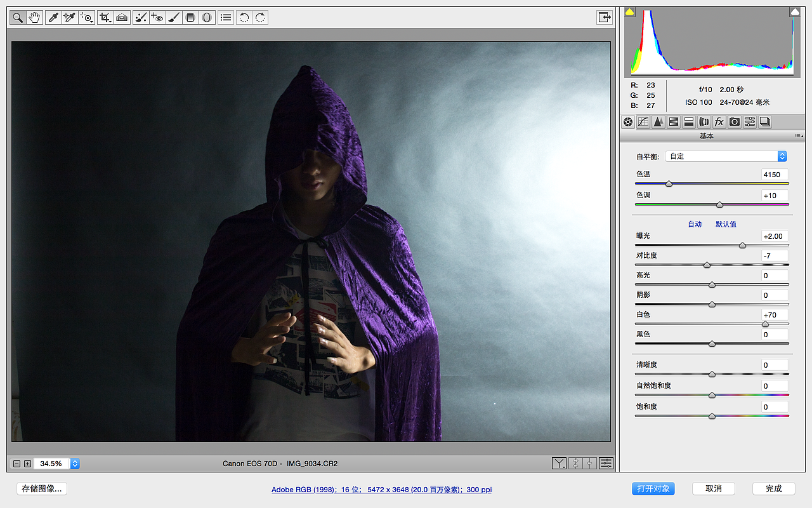The width and height of the screenshot is (812, 508).
Task: Open the Camera Calibration panel tab
Action: click(x=735, y=121)
